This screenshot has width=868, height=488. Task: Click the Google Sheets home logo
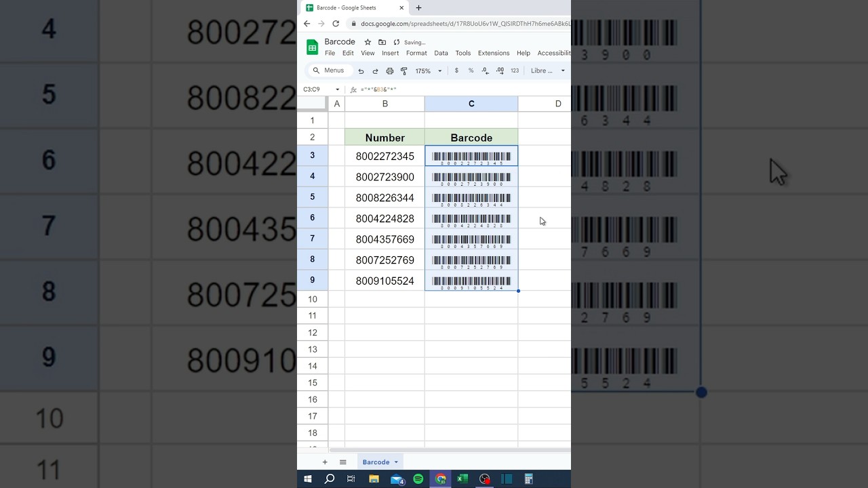pos(312,47)
